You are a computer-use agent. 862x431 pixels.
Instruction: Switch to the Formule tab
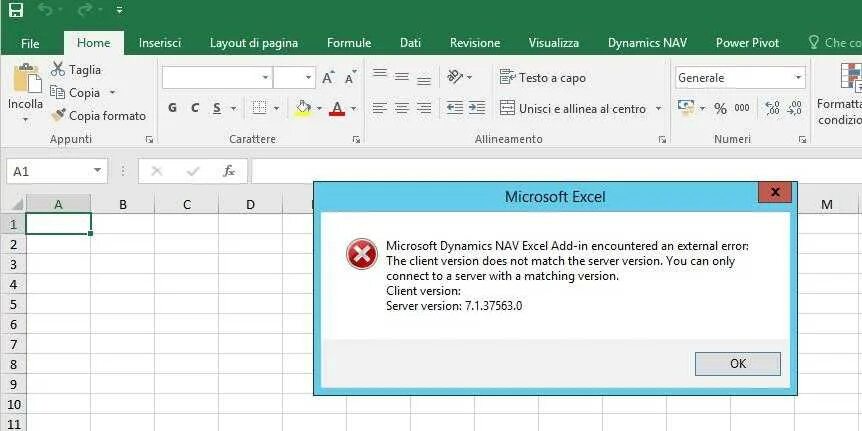[349, 43]
